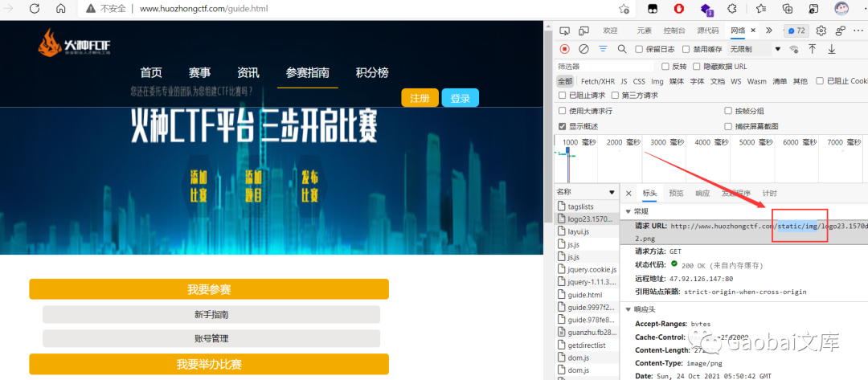868x380 pixels.
Task: Go to 赛事 nav link
Action: coord(199,72)
